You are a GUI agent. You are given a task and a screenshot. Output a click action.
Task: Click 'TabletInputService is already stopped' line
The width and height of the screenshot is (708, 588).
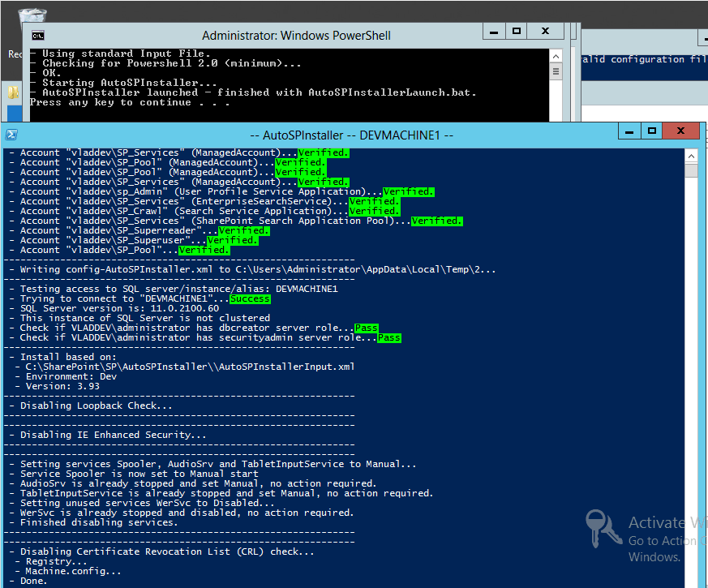click(x=221, y=494)
